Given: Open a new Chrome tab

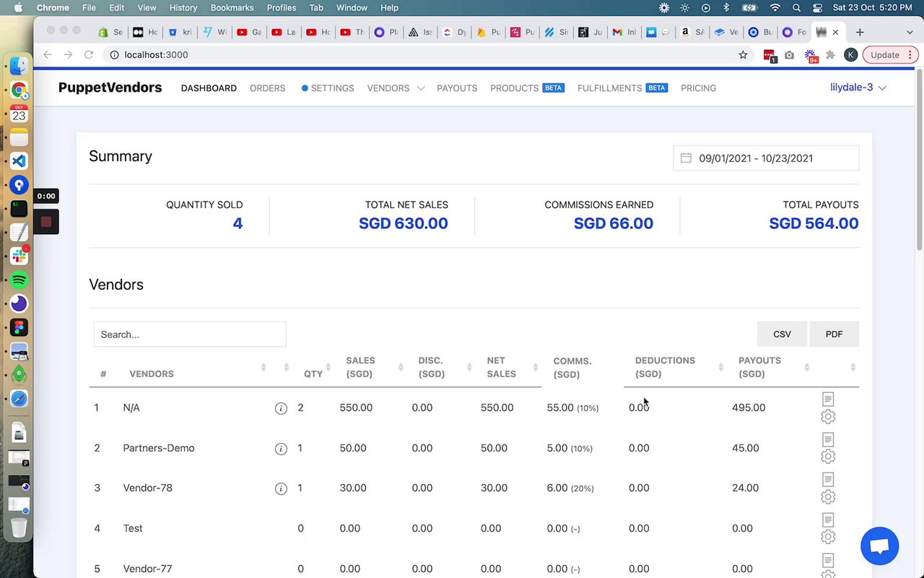Looking at the screenshot, I should coord(860,32).
